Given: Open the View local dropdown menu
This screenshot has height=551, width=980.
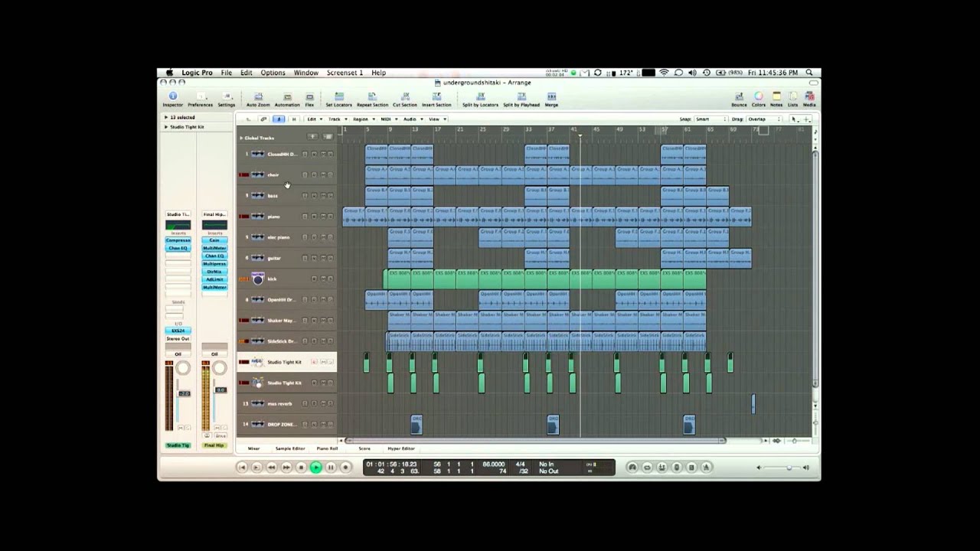Looking at the screenshot, I should point(436,119).
